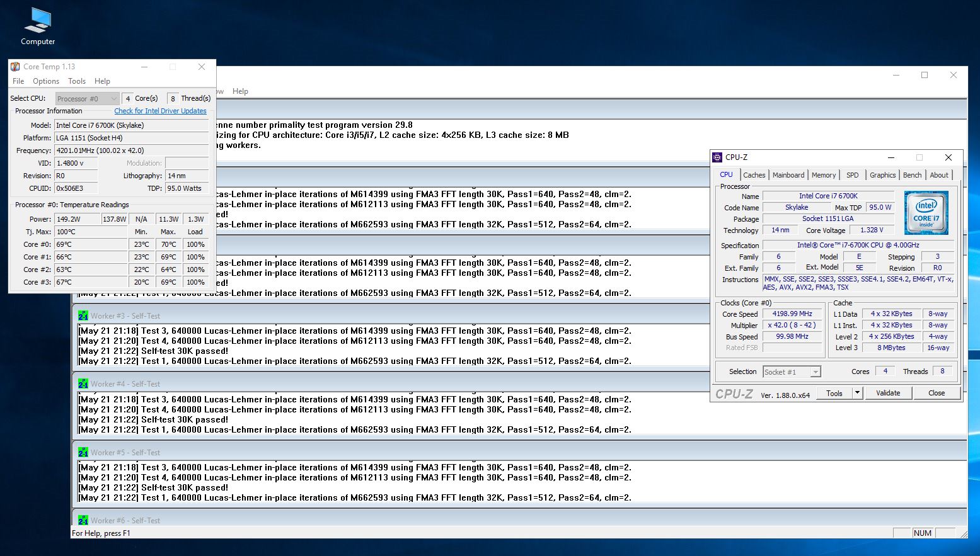Viewport: 980px width, 556px height.
Task: Close the Core Temp window
Action: pos(202,67)
